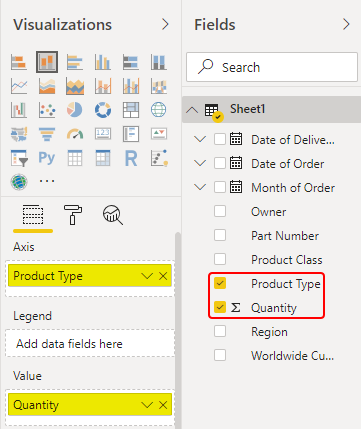Collapse the Fields pane arrow
361x429 pixels.
point(346,24)
